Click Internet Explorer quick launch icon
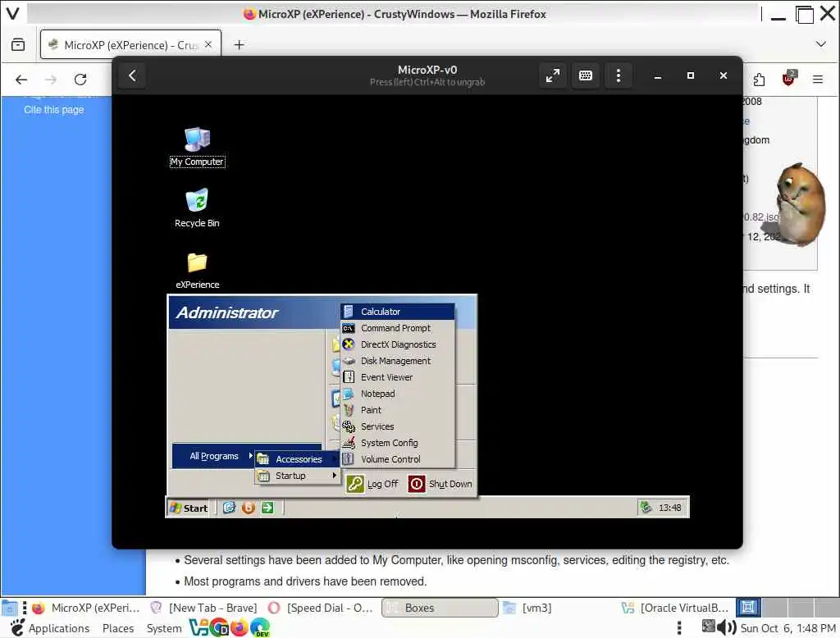840x638 pixels. click(x=230, y=508)
